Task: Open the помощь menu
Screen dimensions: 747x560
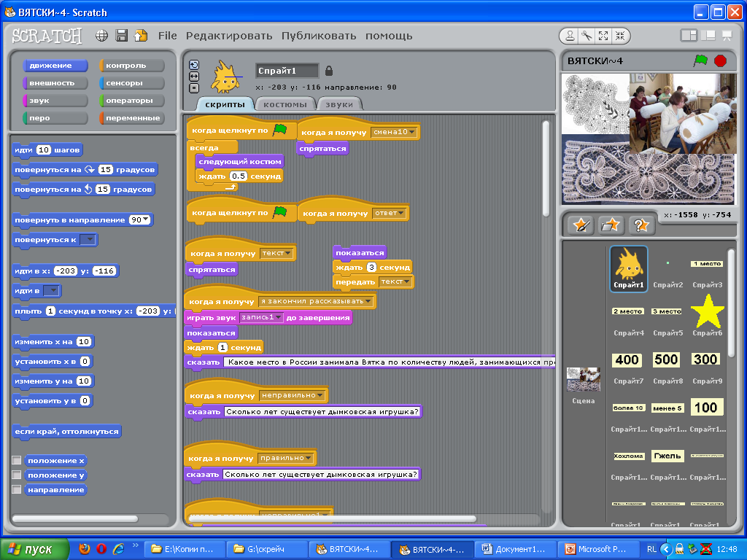Action: point(389,36)
